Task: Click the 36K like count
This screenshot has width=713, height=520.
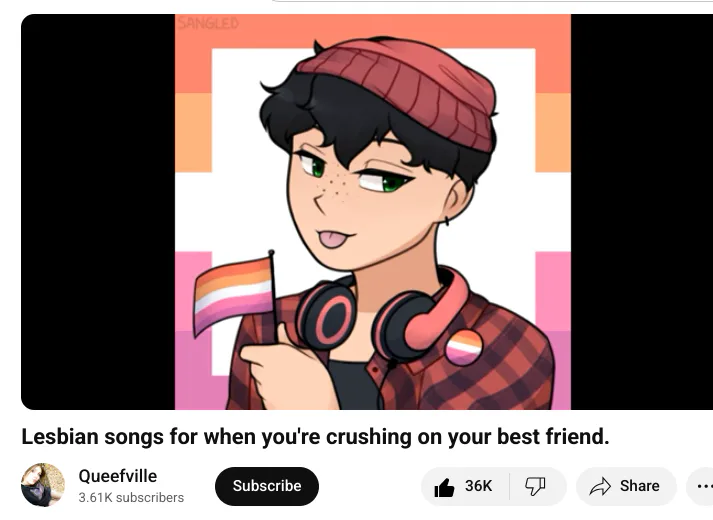Action: coord(478,486)
